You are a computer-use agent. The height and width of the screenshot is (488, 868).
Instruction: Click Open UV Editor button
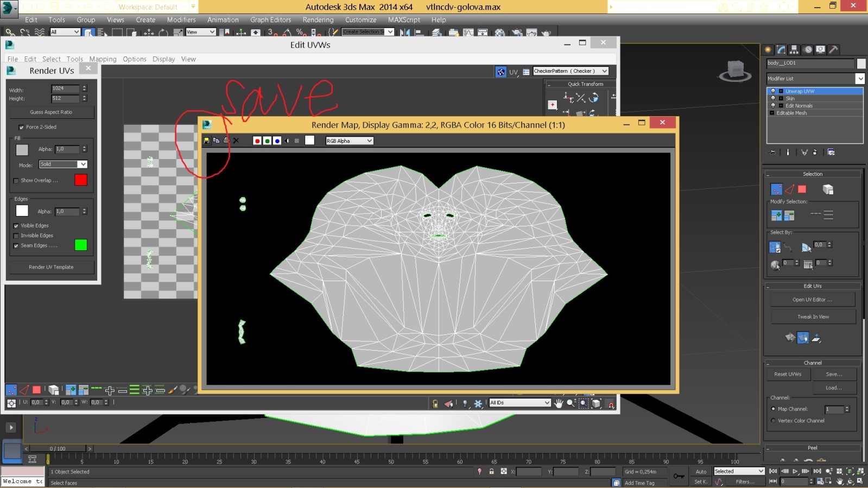click(x=813, y=300)
